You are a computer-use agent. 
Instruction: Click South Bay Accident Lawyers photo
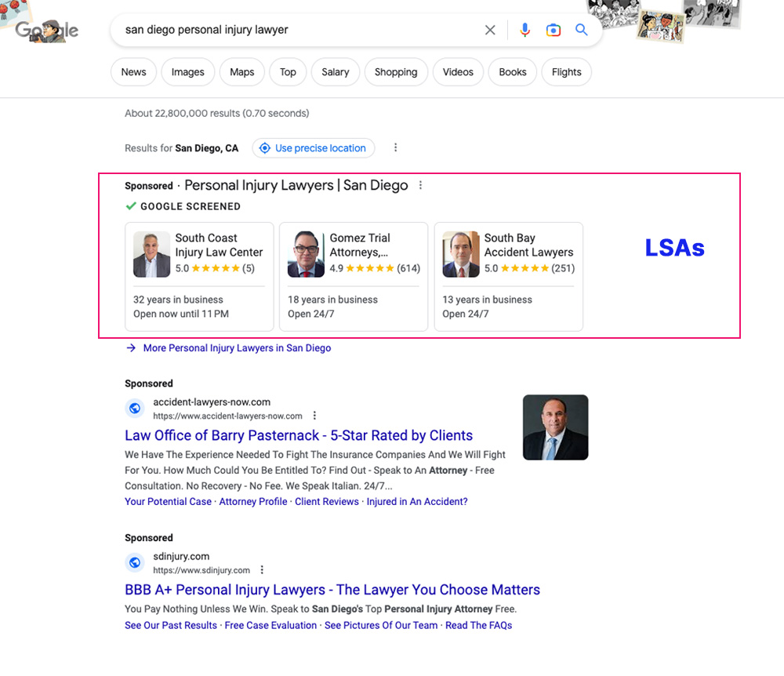[x=461, y=254]
